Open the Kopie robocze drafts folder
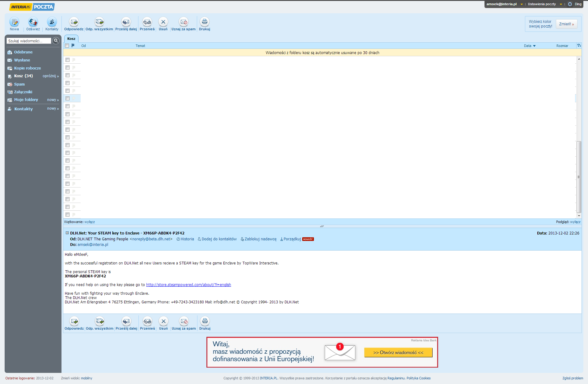The width and height of the screenshot is (588, 384). point(27,68)
